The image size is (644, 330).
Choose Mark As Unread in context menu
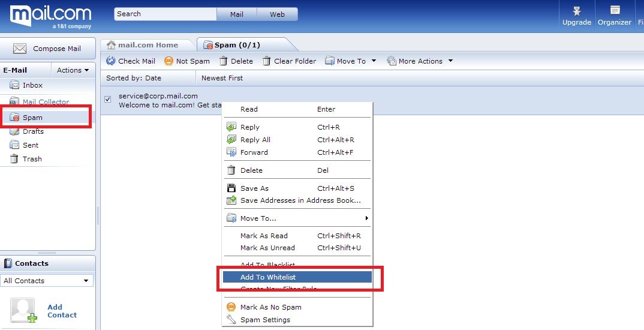click(x=297, y=248)
